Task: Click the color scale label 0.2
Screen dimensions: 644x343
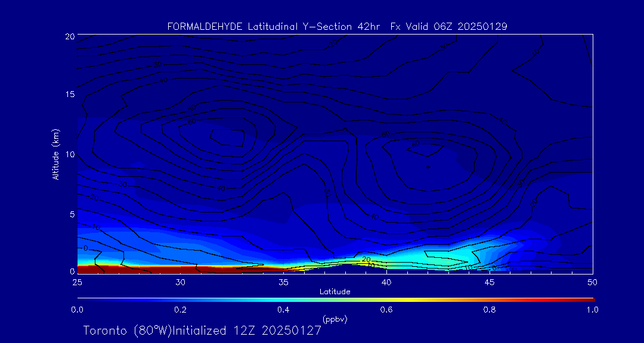Action: pos(180,310)
